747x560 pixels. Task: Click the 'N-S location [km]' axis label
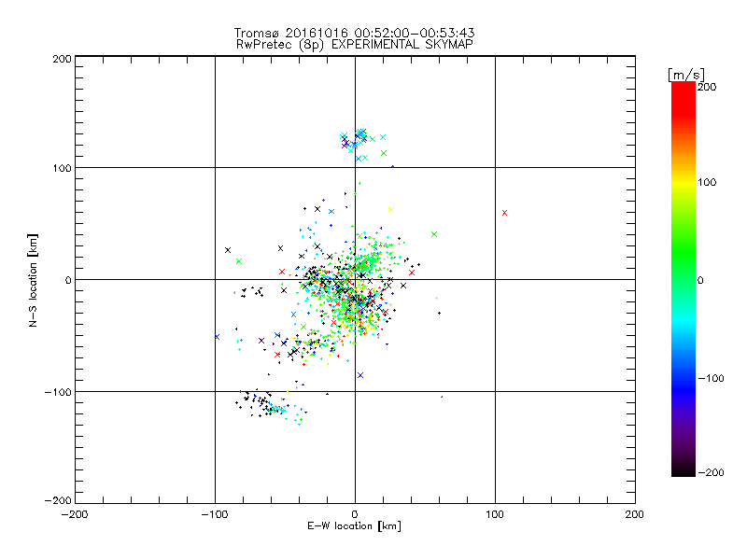pos(33,280)
